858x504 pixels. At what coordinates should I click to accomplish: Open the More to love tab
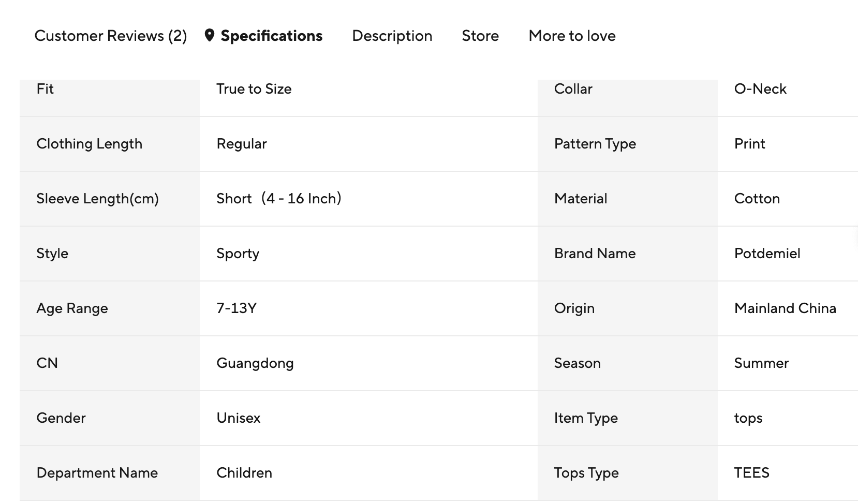pyautogui.click(x=572, y=36)
